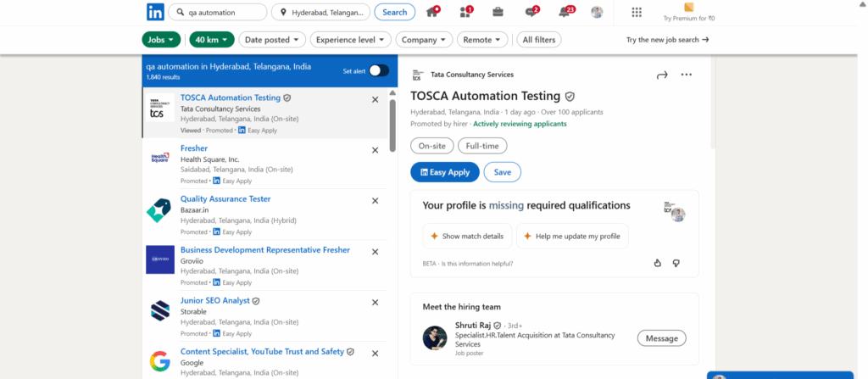This screenshot has width=868, height=379.
Task: Open the three-dots more options menu
Action: 687,75
